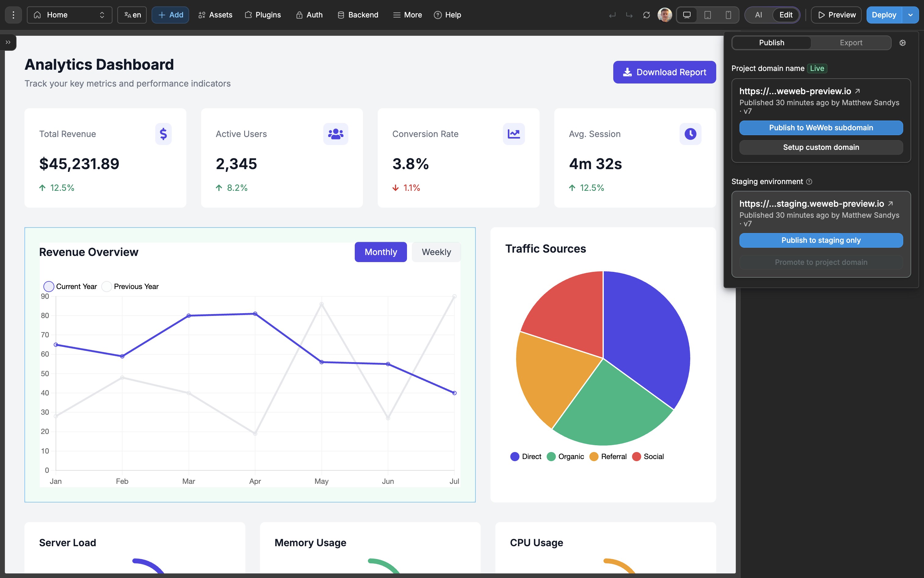
Task: Click the $45,231.89 revenue value
Action: coord(79,164)
